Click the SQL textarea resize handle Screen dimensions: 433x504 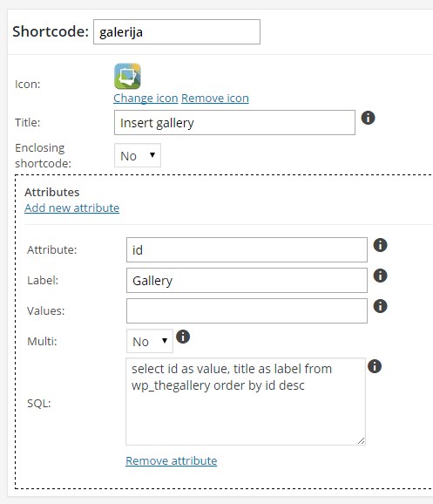362,441
